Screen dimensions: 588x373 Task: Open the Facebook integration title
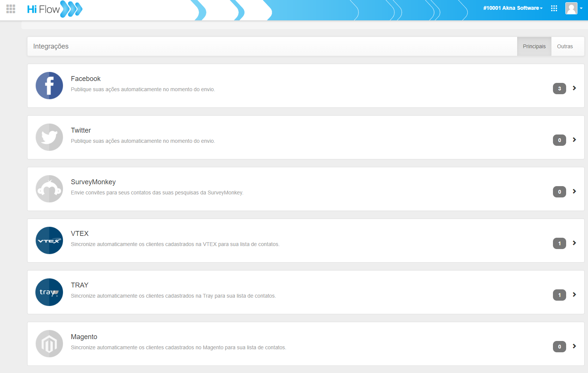pyautogui.click(x=86, y=79)
